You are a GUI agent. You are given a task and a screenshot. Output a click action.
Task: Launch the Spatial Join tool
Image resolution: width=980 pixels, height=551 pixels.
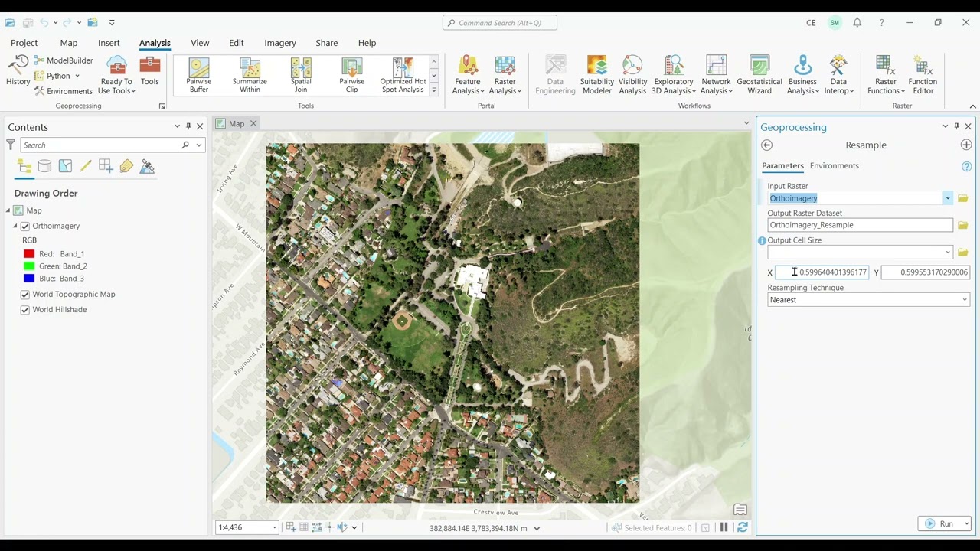coord(301,76)
